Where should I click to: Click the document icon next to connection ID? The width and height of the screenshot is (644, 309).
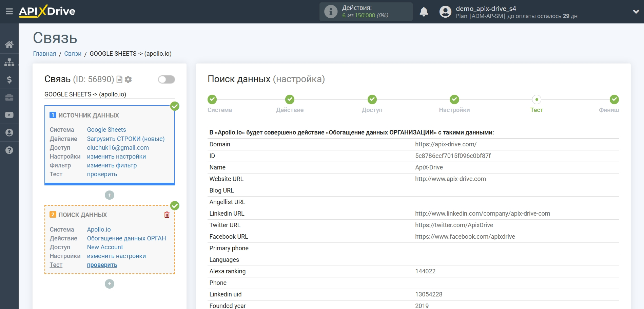(119, 79)
